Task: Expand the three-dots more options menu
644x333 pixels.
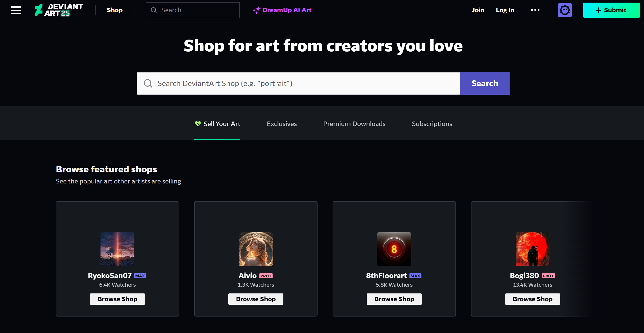Action: [535, 10]
